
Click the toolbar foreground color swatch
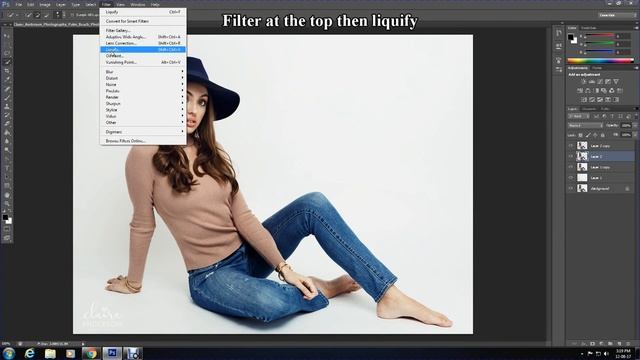(5, 218)
